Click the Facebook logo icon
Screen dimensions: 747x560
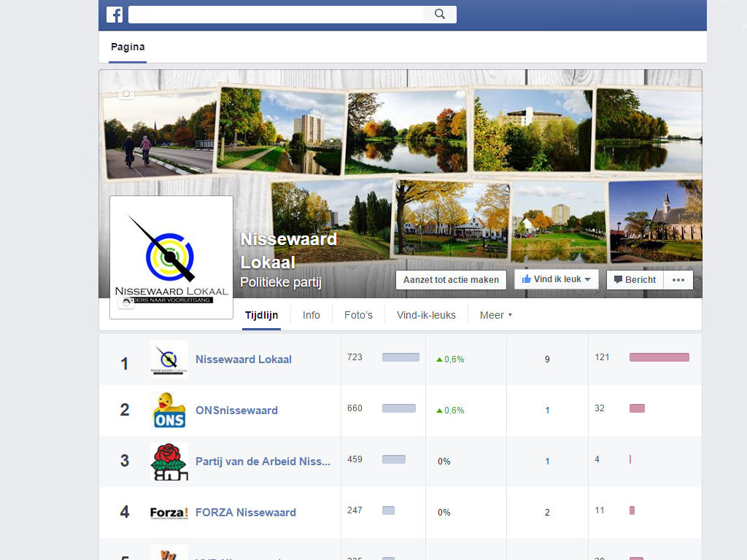115,15
